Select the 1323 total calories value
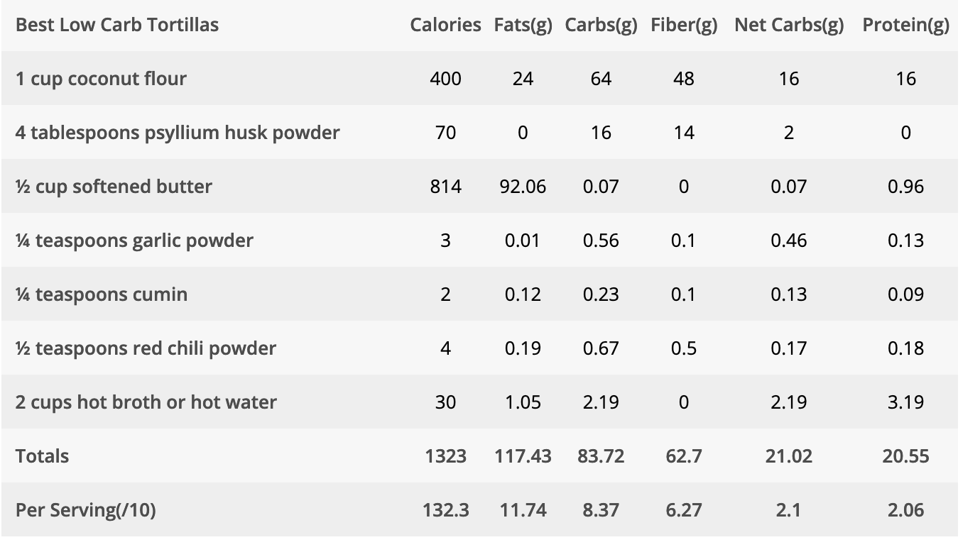 click(x=445, y=456)
